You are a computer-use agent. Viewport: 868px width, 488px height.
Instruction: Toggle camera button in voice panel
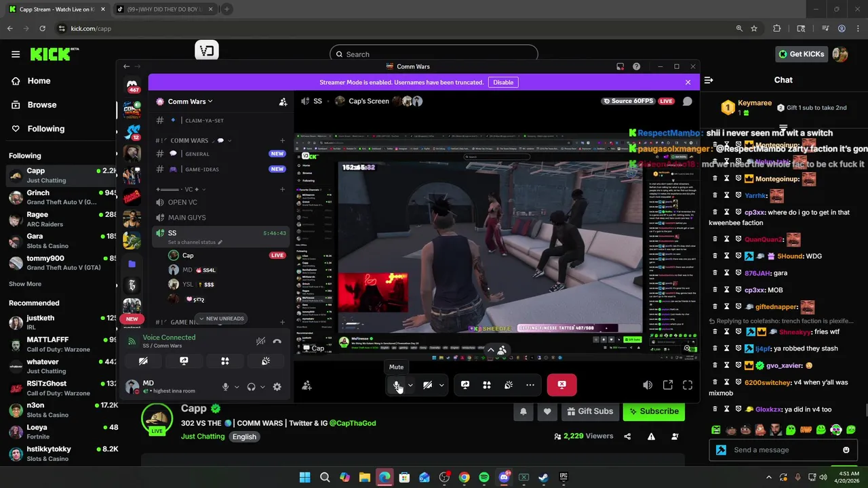[143, 361]
